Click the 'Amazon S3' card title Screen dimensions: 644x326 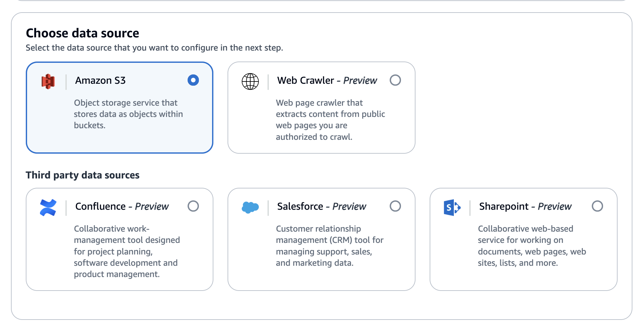coord(100,80)
